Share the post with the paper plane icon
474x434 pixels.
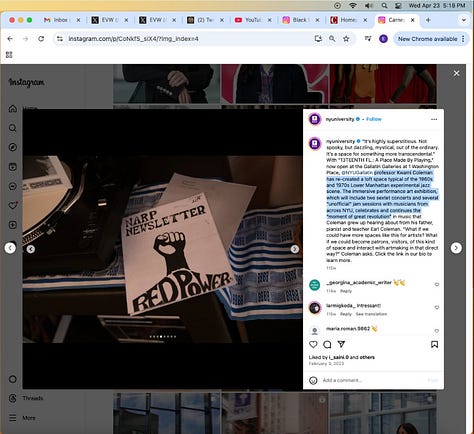pyautogui.click(x=341, y=344)
